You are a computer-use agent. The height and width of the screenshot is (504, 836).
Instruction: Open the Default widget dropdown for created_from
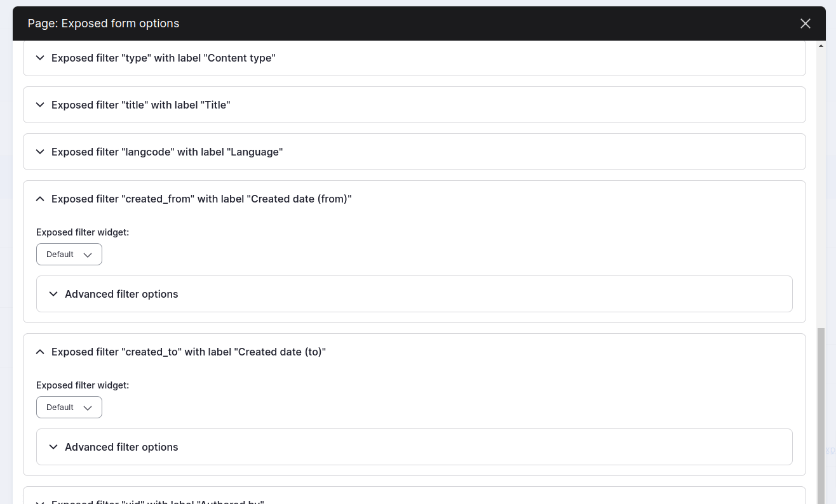[69, 255]
